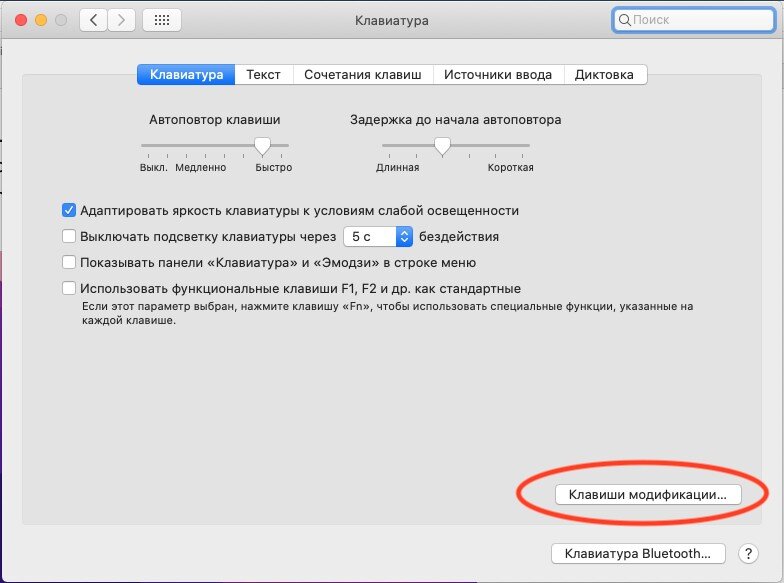Go forward with the right arrow
Viewport: 784px width, 583px height.
(x=122, y=20)
